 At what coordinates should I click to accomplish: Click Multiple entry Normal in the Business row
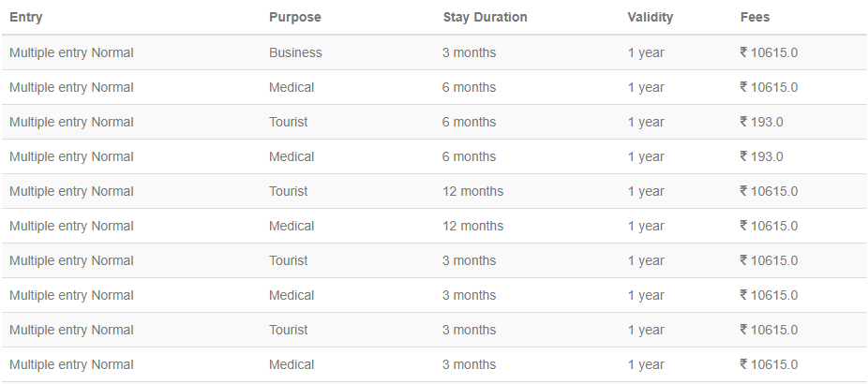point(71,52)
